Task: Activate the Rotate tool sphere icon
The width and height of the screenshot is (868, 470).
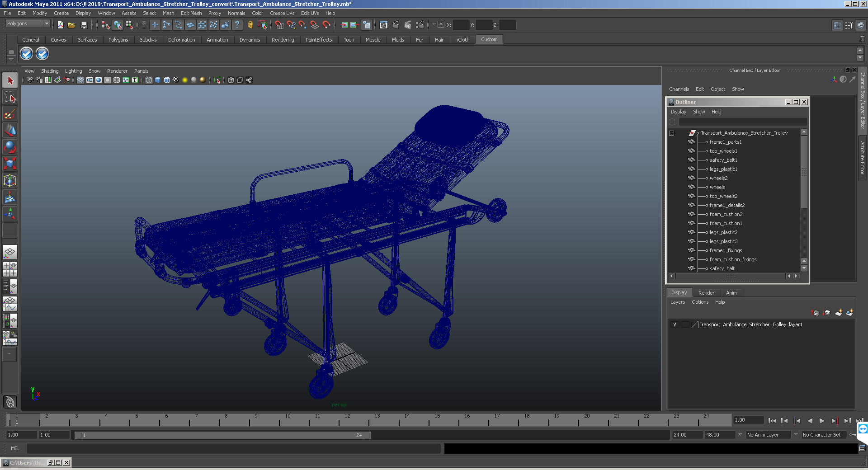Action: [x=10, y=147]
